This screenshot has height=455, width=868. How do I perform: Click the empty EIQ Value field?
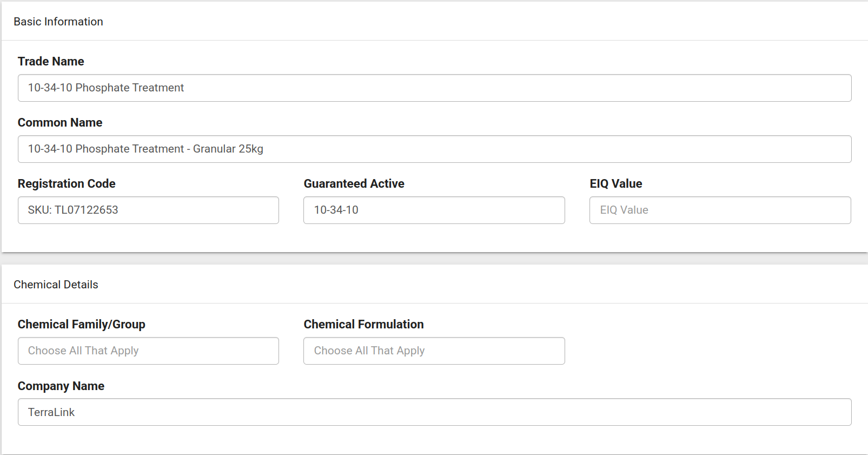tap(720, 210)
